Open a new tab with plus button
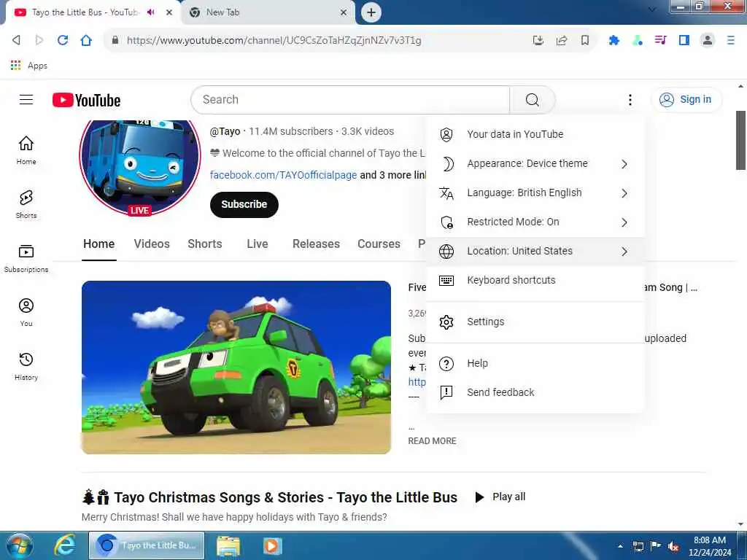747x560 pixels. tap(371, 12)
